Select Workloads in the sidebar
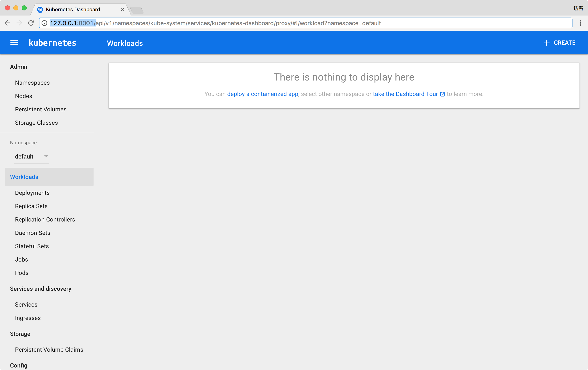This screenshot has height=370, width=588. pos(24,177)
